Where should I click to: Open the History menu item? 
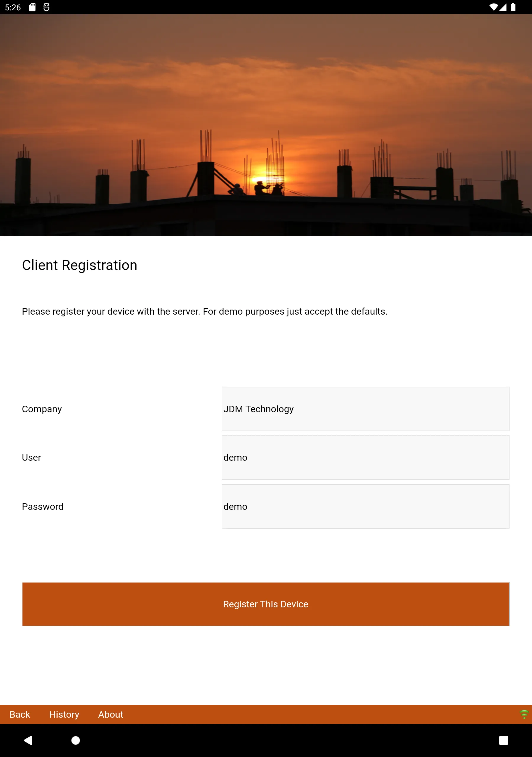[x=64, y=714]
